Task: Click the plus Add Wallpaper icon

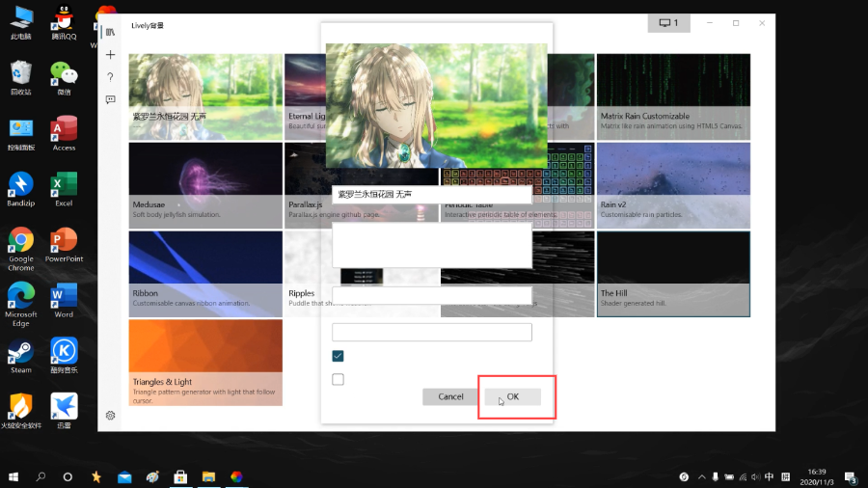Action: [110, 55]
